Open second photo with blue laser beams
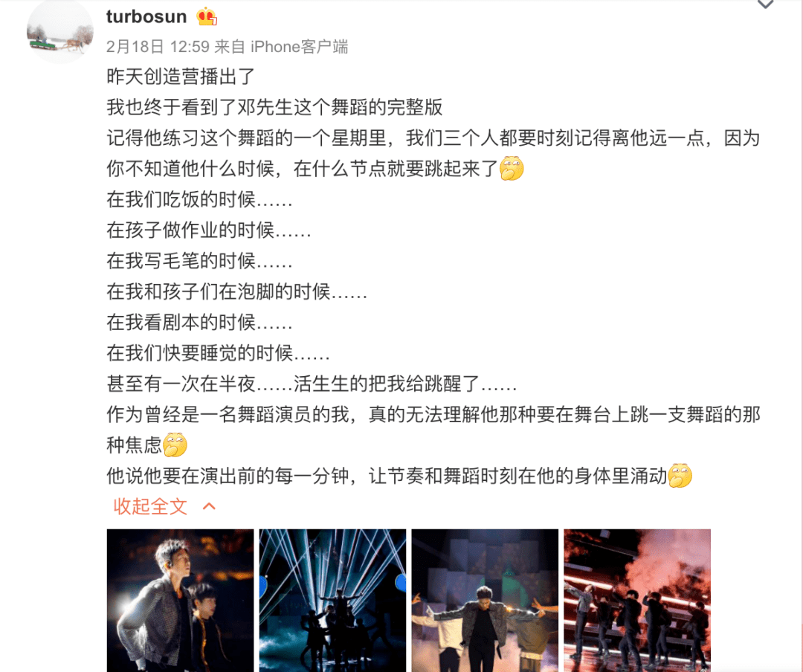Image resolution: width=803 pixels, height=672 pixels. coord(332,601)
